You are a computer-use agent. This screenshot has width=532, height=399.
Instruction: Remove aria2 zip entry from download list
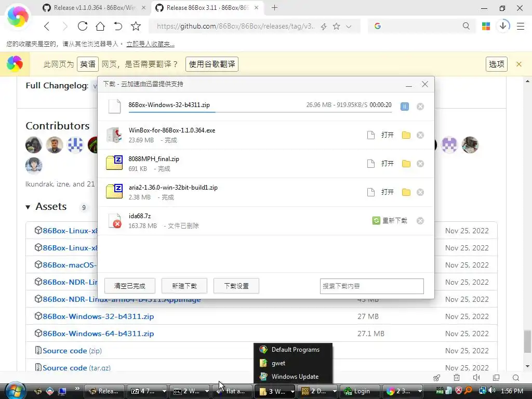(420, 192)
